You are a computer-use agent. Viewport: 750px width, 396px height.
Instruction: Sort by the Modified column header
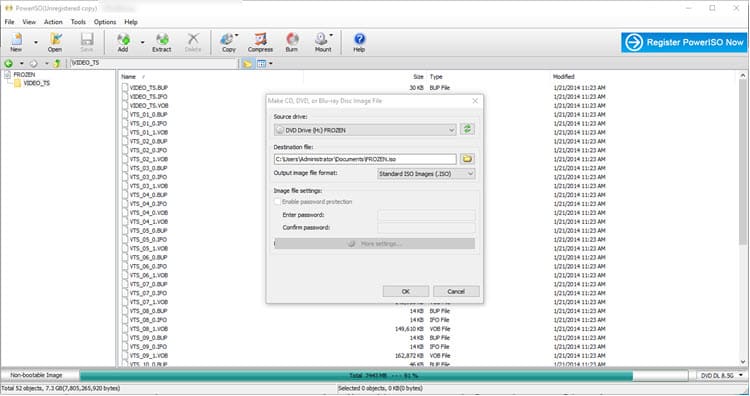(564, 77)
